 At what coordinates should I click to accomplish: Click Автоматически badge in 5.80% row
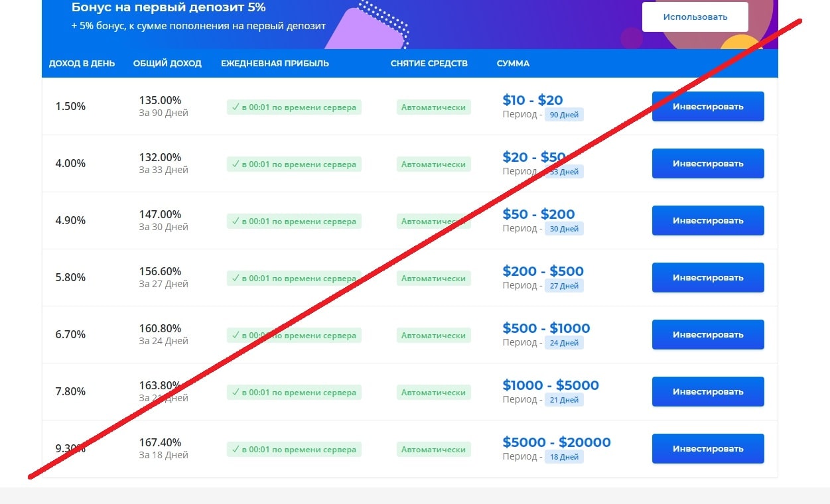point(433,279)
